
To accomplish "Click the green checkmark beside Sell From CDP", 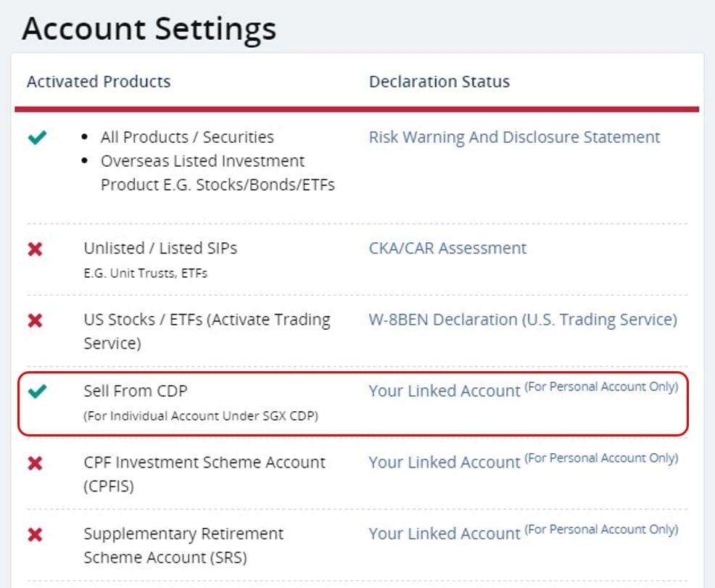I will pos(38,390).
